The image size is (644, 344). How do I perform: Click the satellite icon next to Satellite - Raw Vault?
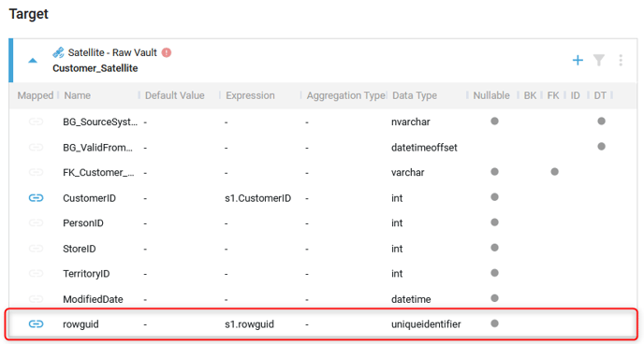tap(58, 52)
